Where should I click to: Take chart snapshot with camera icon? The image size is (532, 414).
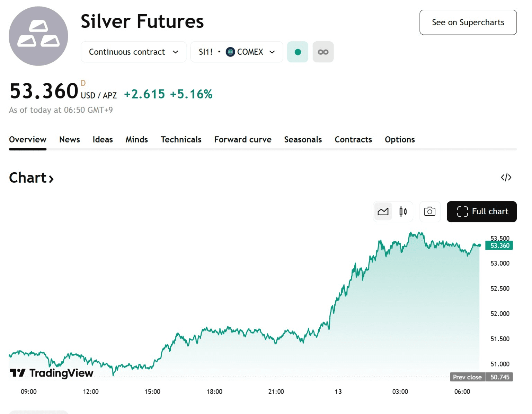point(430,212)
